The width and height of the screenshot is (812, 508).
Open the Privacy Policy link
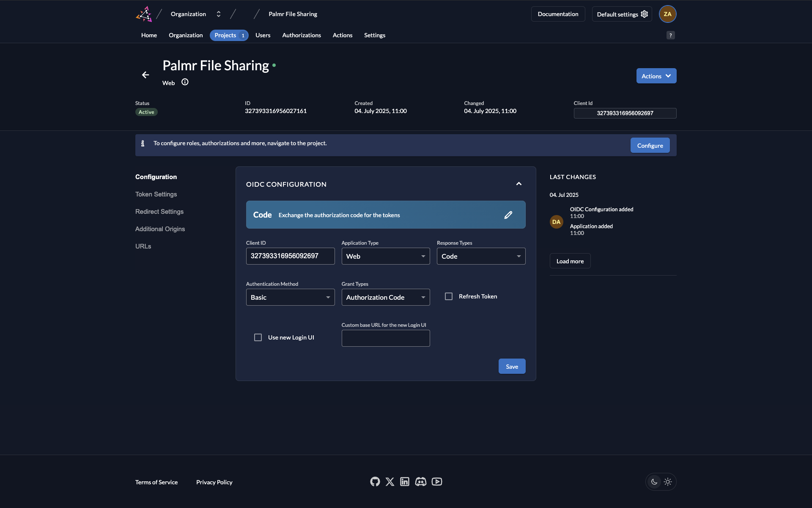pos(214,482)
